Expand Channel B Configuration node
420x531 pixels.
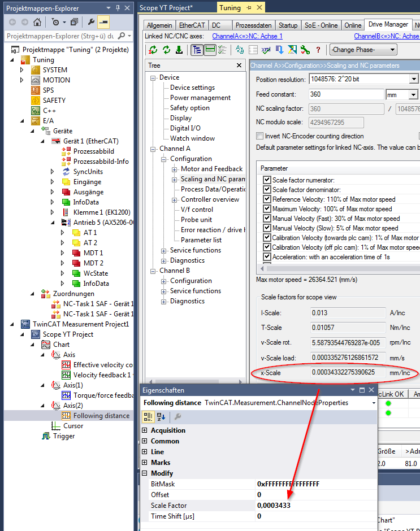tap(164, 281)
